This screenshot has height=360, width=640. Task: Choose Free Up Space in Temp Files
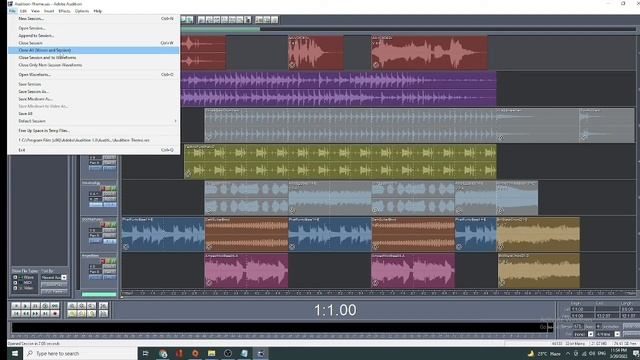(x=93, y=131)
